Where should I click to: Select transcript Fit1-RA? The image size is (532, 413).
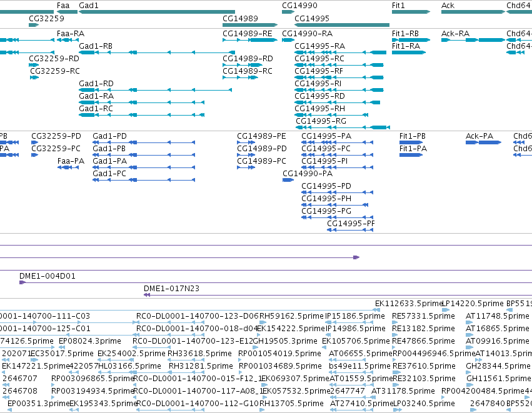point(409,52)
